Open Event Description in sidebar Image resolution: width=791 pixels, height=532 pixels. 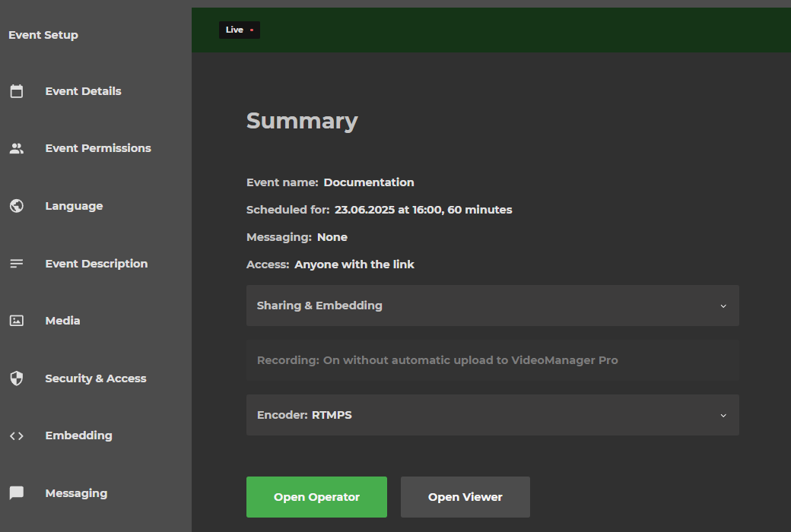point(97,263)
